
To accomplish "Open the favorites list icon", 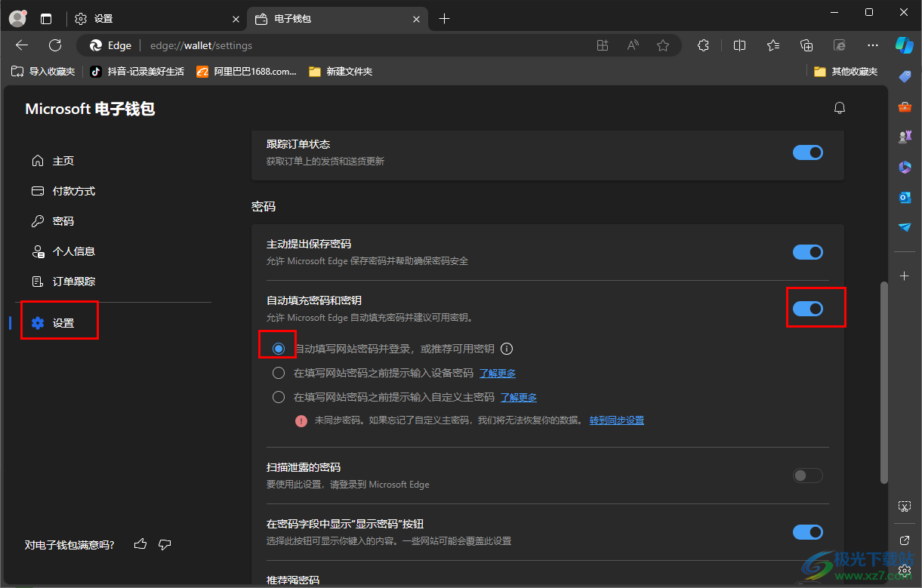I will pyautogui.click(x=773, y=45).
